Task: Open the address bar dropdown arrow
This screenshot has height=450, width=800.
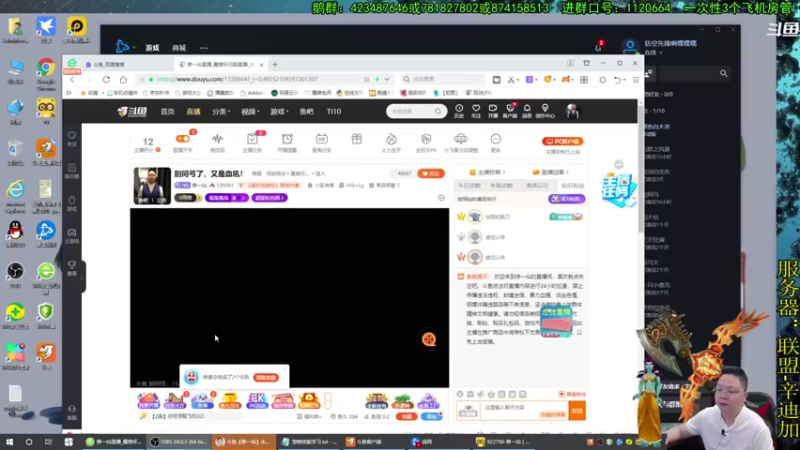Action: 387,80
